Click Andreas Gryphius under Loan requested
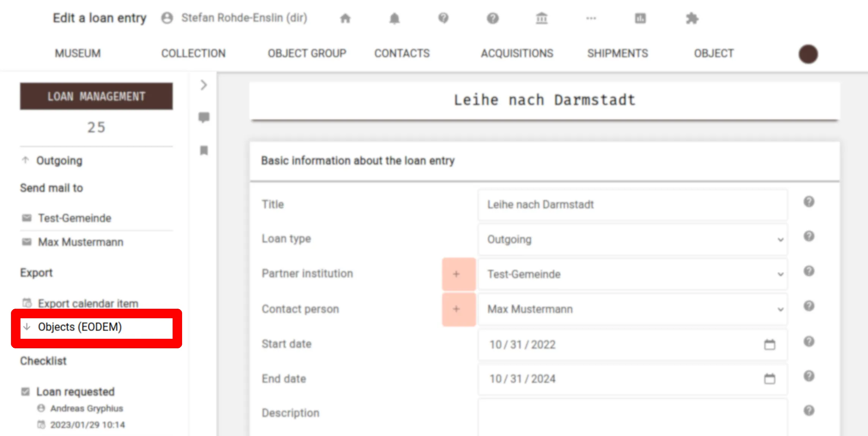 [86, 408]
